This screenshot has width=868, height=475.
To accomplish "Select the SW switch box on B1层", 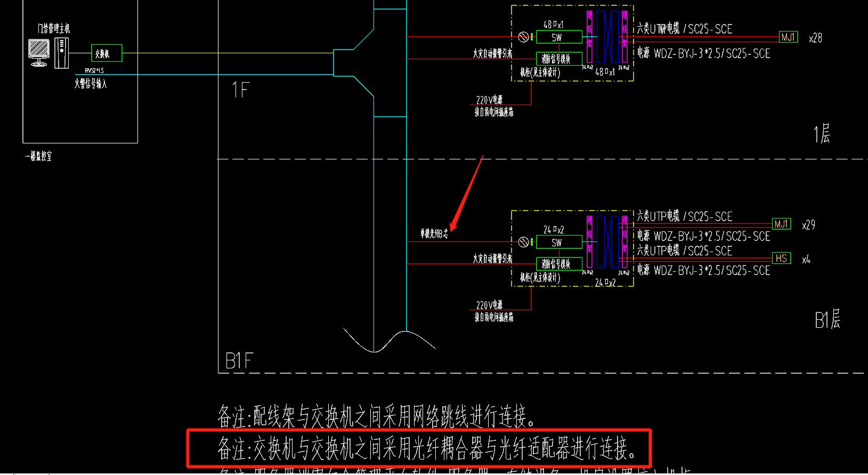I will click(x=559, y=243).
